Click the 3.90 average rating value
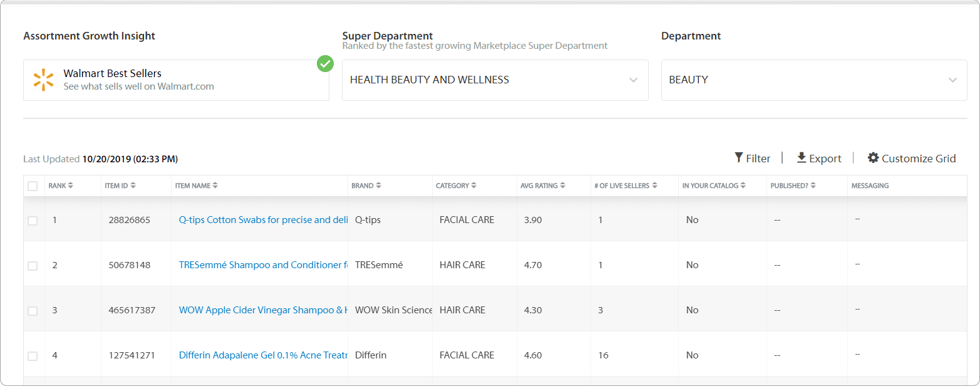Viewport: 980px width, 386px height. click(x=533, y=220)
